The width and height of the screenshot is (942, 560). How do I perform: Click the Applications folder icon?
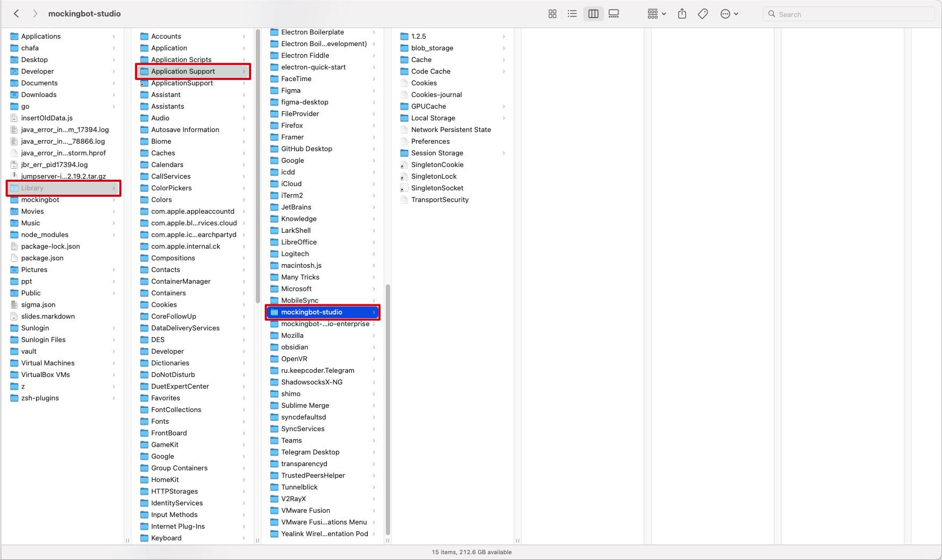pos(14,36)
